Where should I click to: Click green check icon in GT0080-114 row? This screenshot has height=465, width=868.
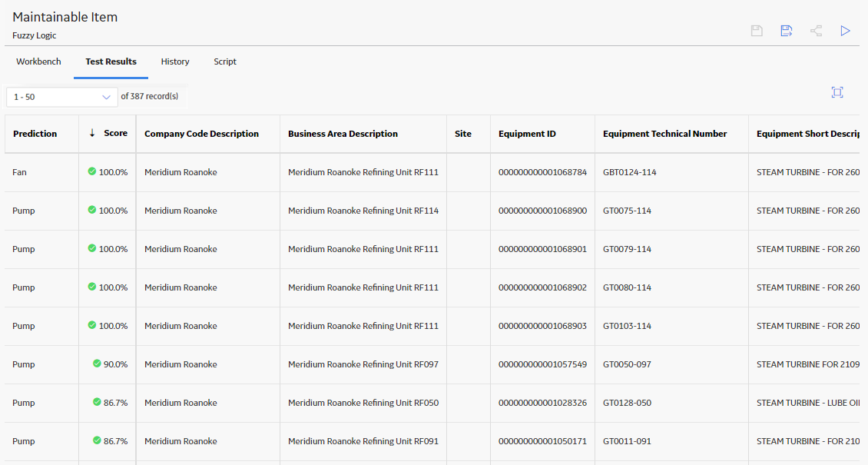(92, 287)
